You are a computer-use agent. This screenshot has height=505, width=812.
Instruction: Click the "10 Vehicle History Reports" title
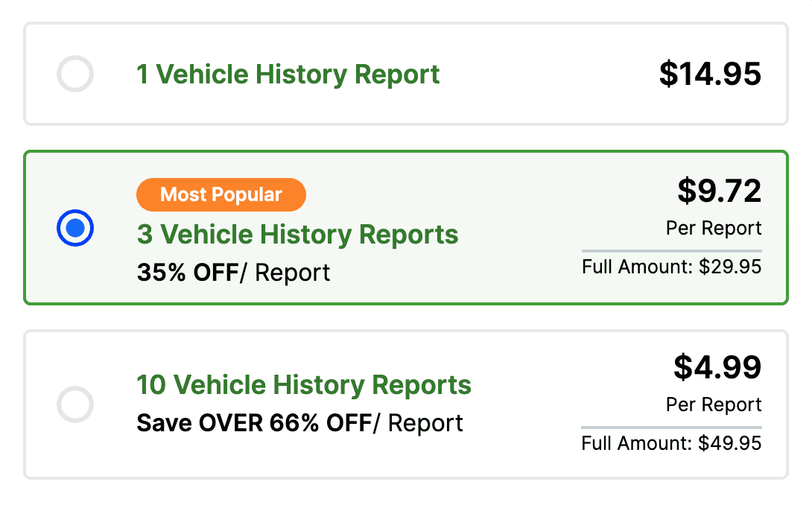coord(304,385)
